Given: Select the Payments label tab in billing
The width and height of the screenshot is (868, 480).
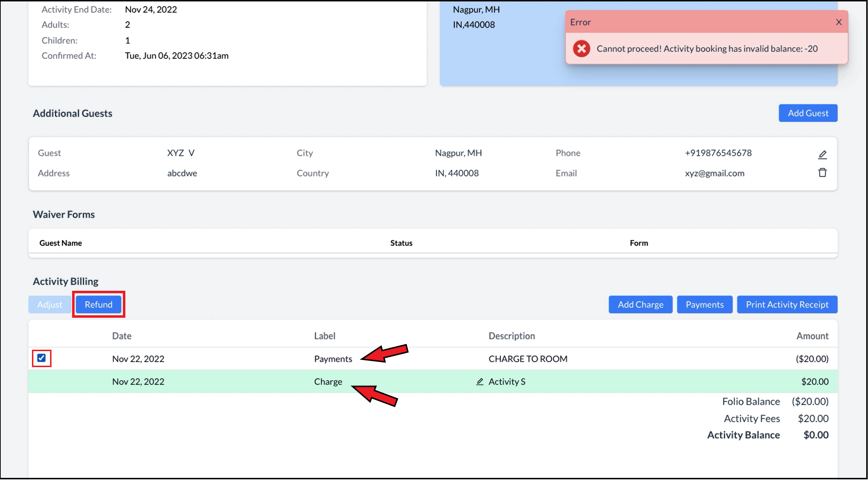Looking at the screenshot, I should point(333,358).
